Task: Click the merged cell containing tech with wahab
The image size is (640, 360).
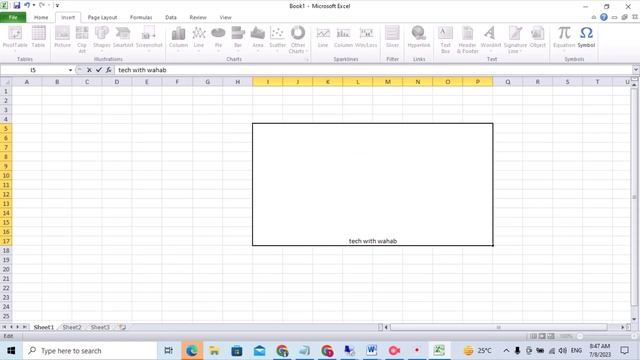Action: coord(372,184)
